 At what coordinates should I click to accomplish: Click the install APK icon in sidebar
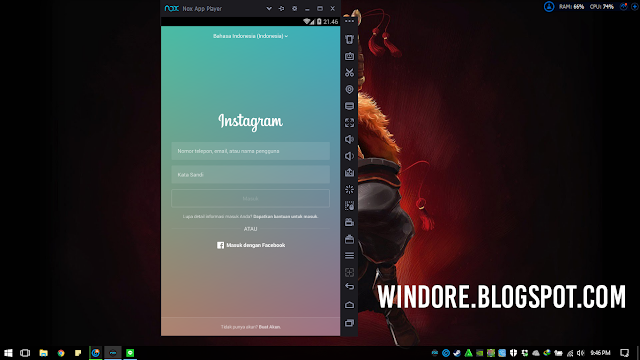349,173
